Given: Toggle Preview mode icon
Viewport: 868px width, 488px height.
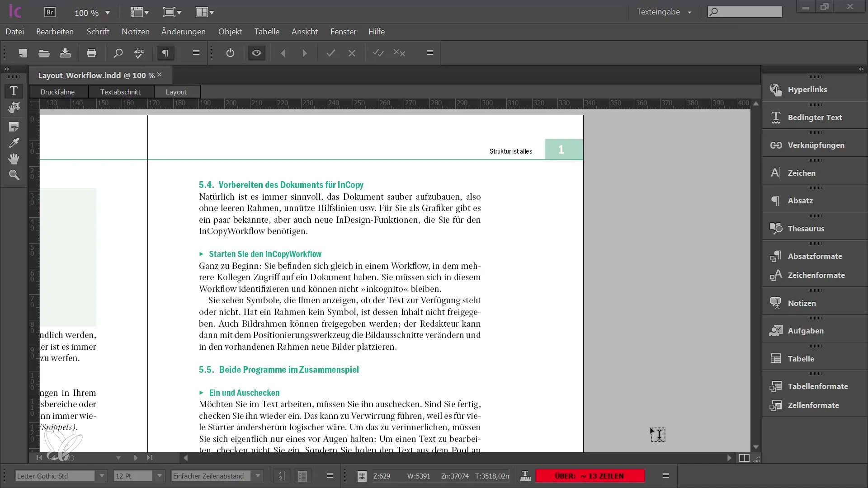Looking at the screenshot, I should pos(256,53).
